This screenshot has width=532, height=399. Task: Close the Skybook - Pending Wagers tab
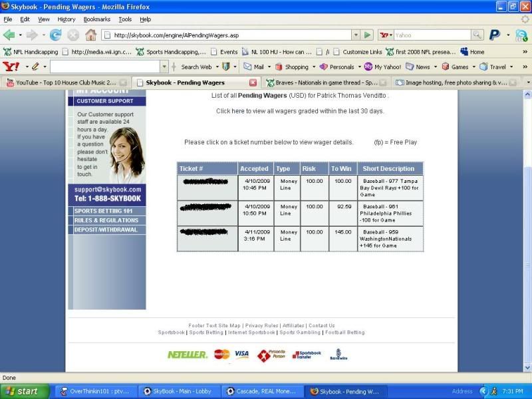253,82
